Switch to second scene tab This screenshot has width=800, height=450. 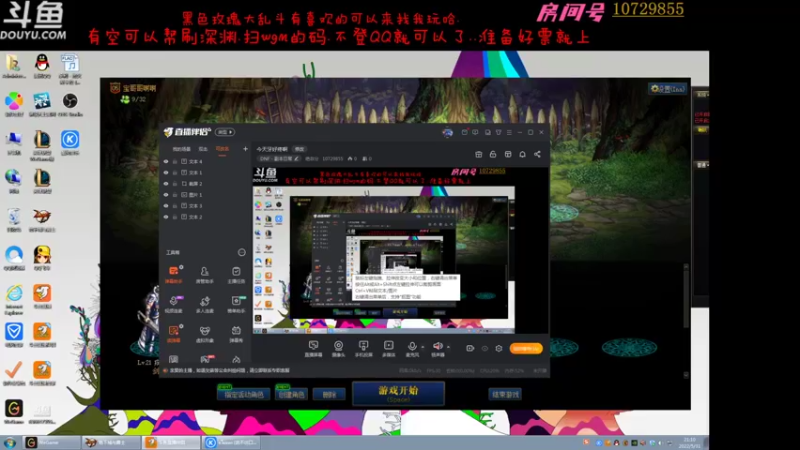pyautogui.click(x=203, y=149)
